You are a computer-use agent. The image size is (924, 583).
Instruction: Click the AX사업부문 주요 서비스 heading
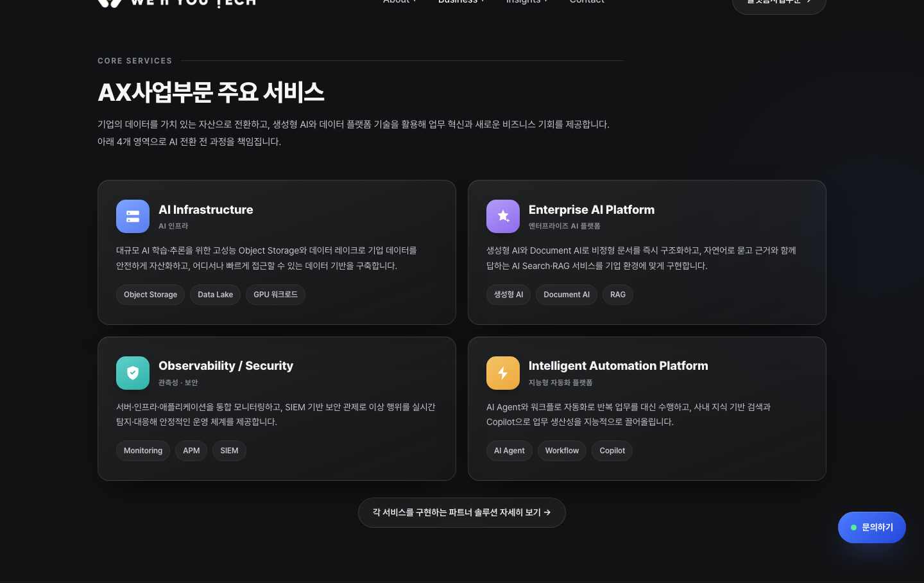(211, 92)
